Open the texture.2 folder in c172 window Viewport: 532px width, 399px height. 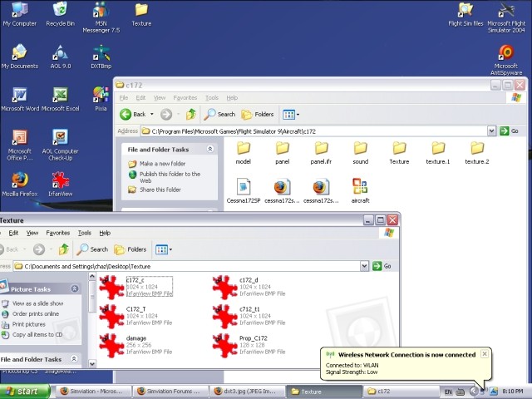[477, 153]
